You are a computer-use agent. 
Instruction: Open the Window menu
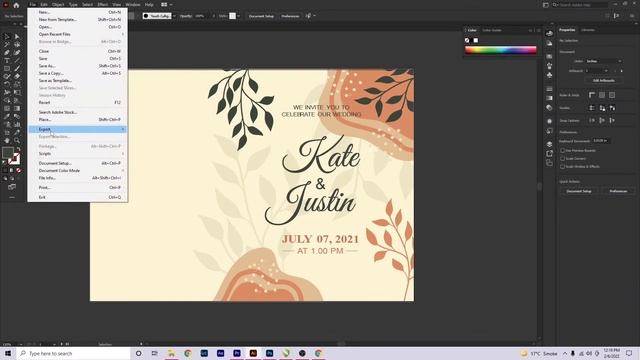click(133, 4)
